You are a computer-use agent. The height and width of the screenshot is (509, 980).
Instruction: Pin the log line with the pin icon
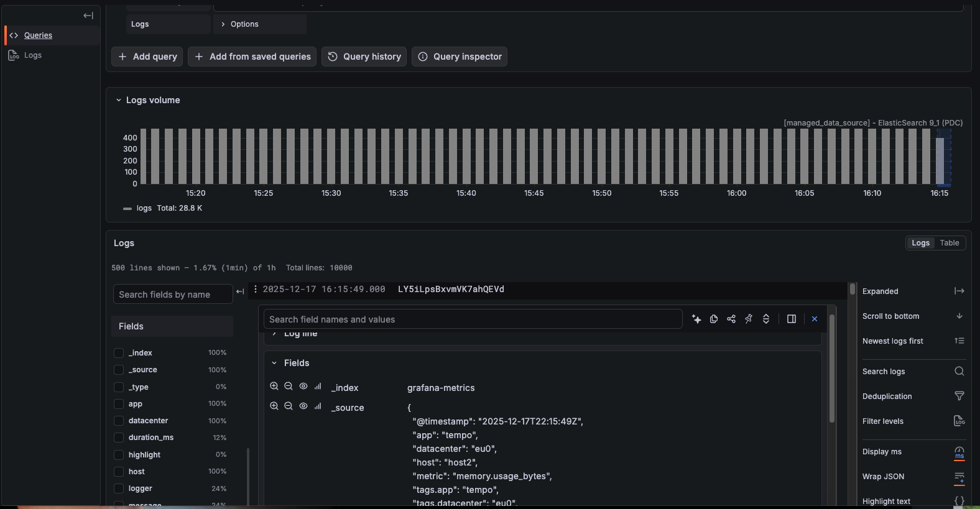[749, 319]
